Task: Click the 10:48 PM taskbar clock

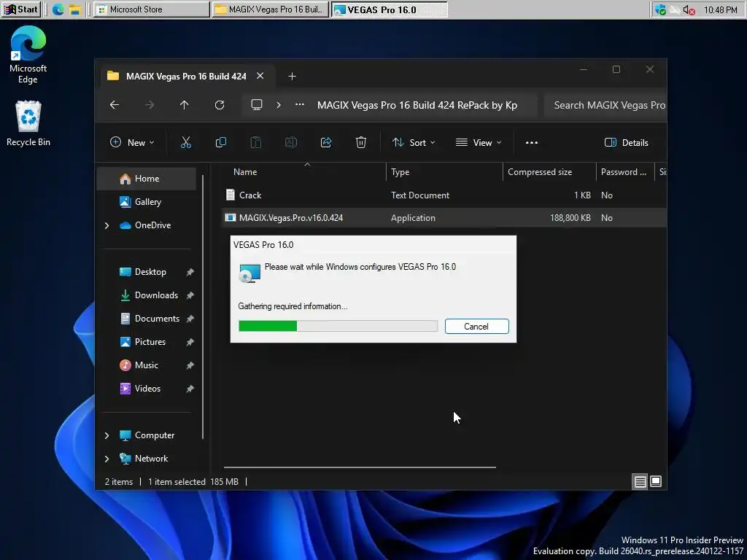Action: point(720,10)
